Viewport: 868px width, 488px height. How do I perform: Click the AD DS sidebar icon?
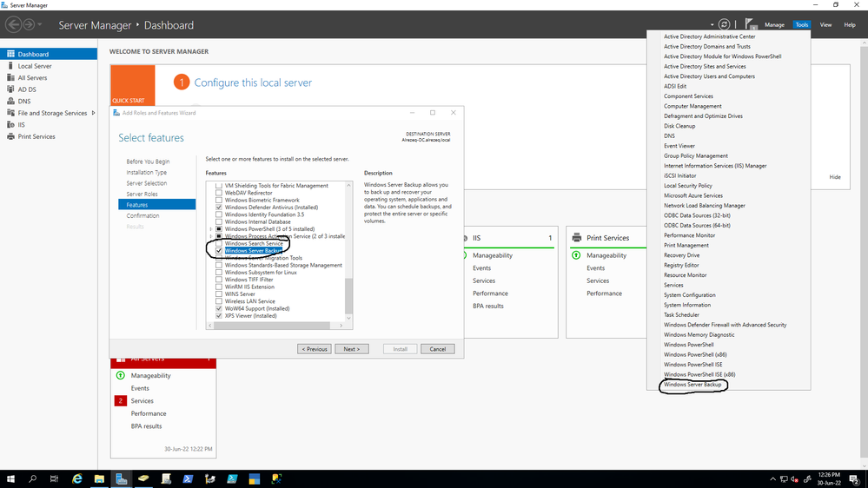tap(10, 89)
